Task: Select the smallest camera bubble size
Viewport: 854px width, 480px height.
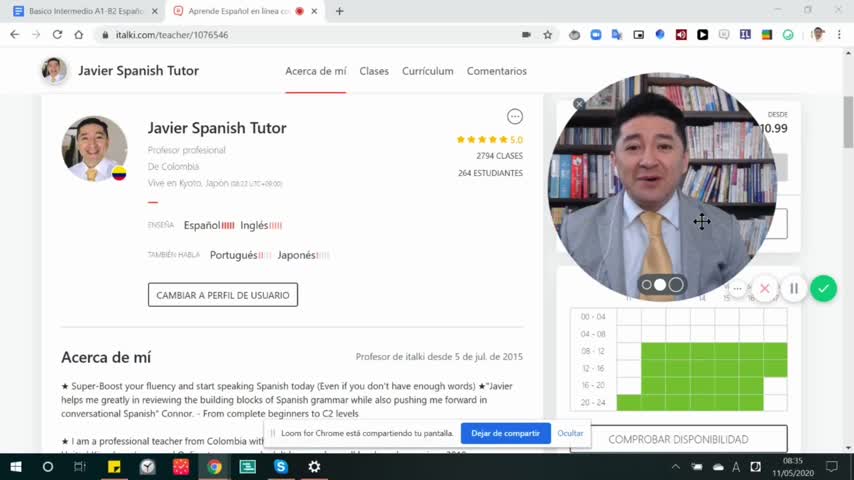Action: [x=646, y=284]
